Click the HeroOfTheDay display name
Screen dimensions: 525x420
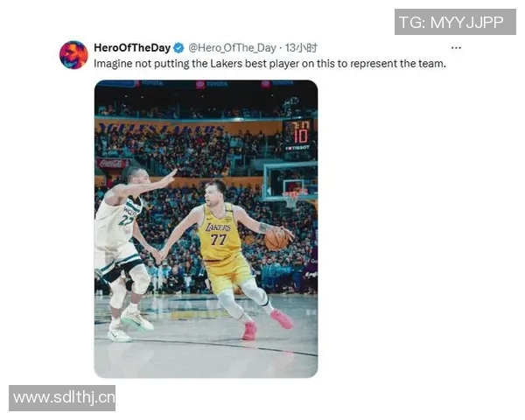132,48
